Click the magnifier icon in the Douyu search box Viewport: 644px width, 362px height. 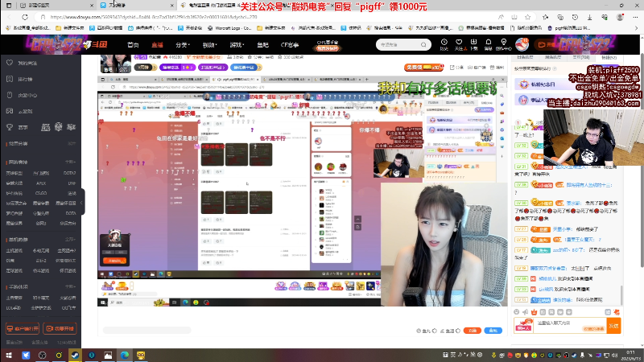click(423, 44)
